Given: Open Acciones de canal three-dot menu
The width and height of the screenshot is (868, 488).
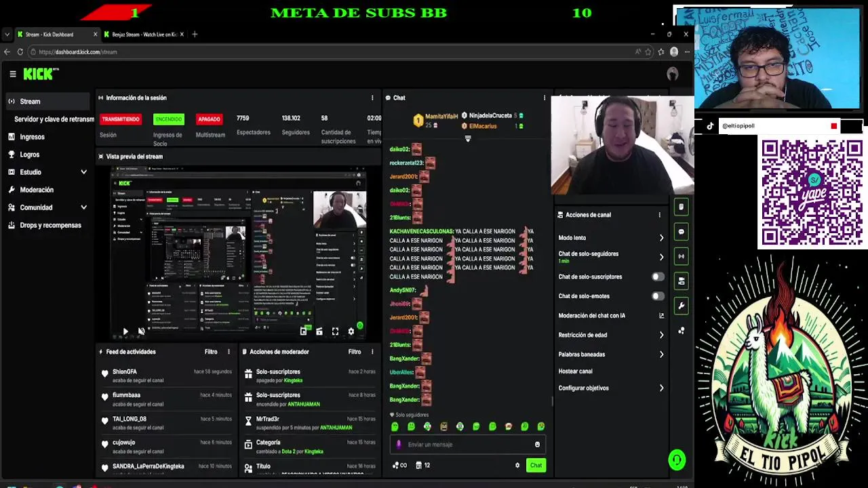Looking at the screenshot, I should (659, 215).
